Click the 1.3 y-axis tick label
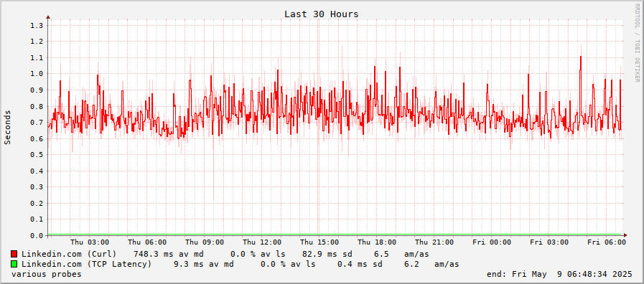 [36, 25]
